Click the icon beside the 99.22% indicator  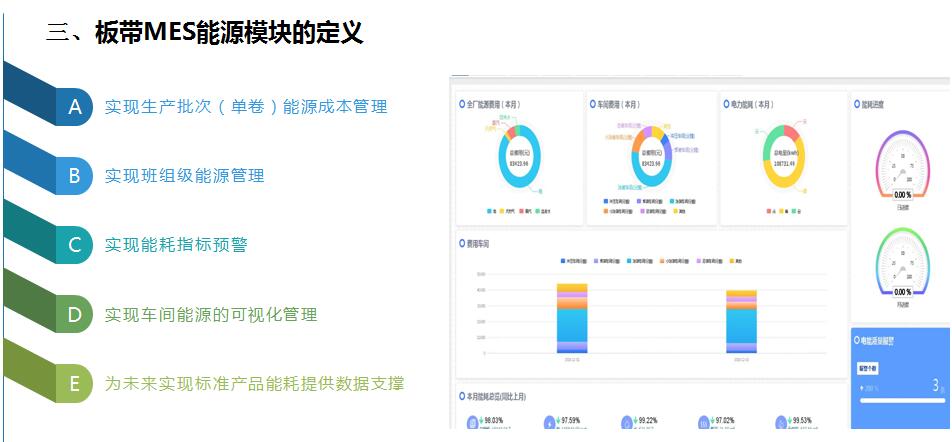pyautogui.click(x=626, y=424)
